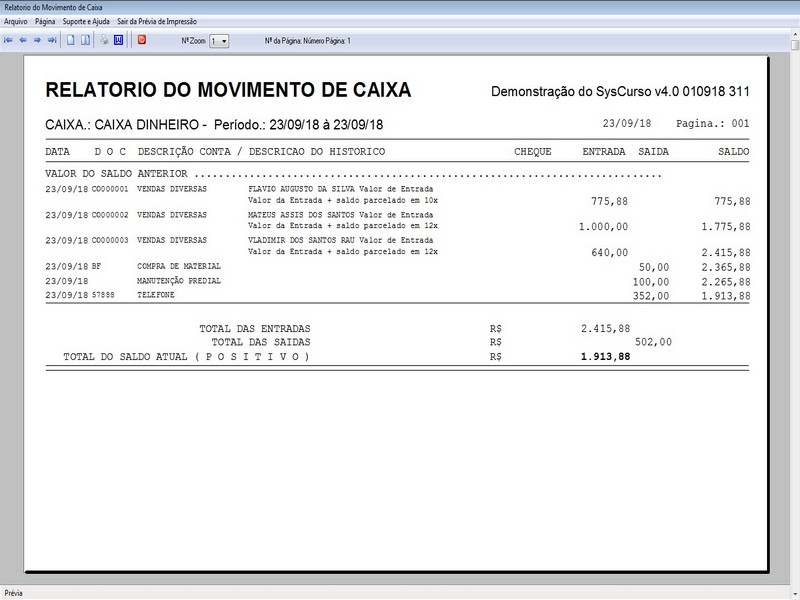Click the MANUTENÇÃO PREDIAL row
The image size is (800, 600).
[397, 281]
